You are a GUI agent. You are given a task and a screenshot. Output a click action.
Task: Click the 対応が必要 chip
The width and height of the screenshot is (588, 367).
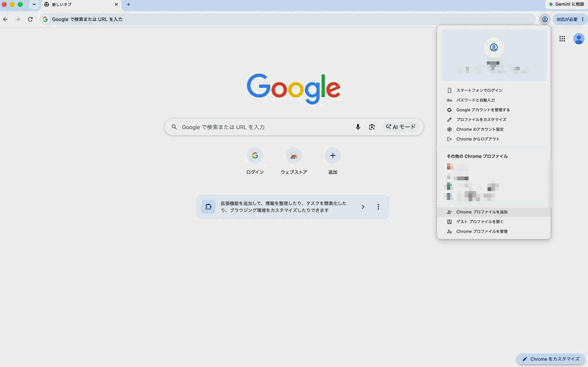[567, 19]
